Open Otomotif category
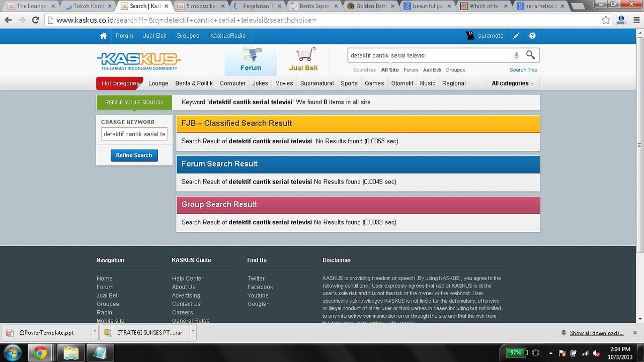This screenshot has width=644, height=362. 403,83
